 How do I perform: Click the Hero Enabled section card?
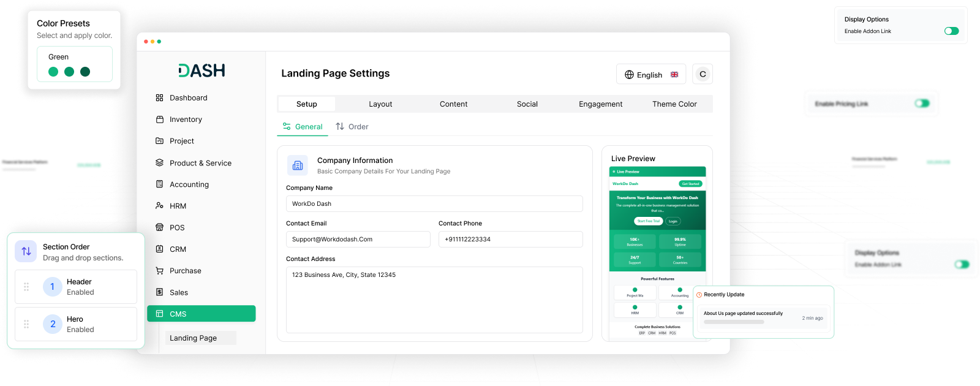click(76, 324)
